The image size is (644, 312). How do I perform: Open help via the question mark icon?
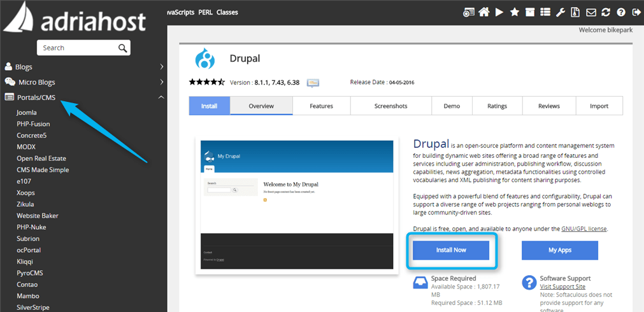[x=620, y=12]
